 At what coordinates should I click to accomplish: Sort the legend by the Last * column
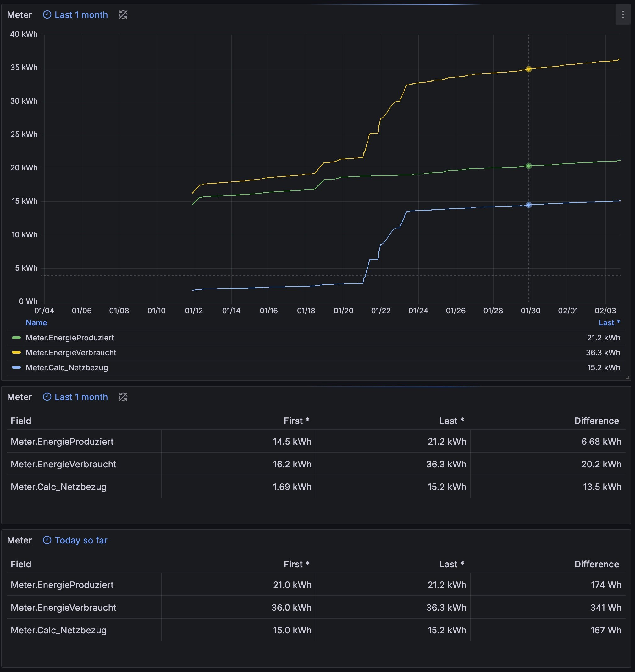pyautogui.click(x=609, y=323)
